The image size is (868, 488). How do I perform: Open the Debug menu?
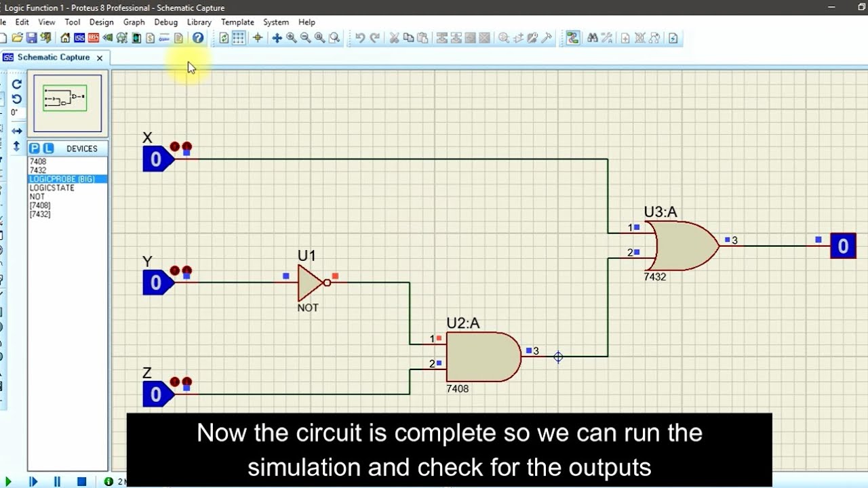166,22
